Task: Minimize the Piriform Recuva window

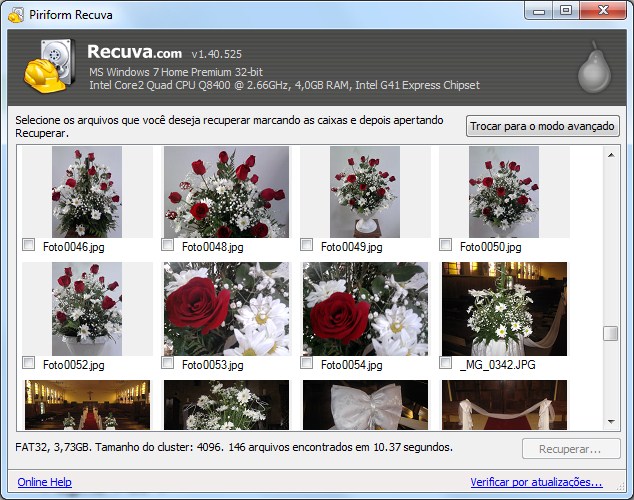Action: 539,11
